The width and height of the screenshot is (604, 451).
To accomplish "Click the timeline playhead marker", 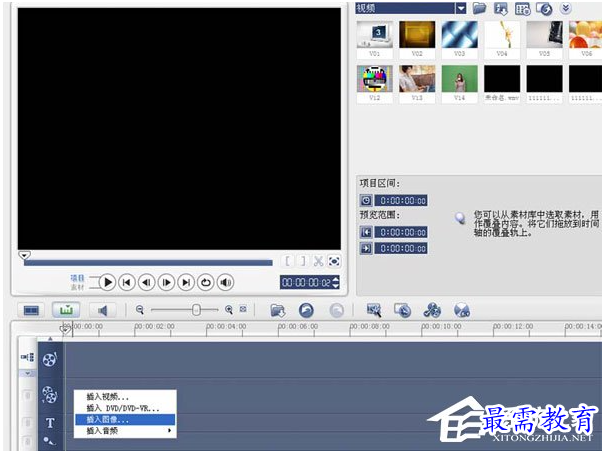I will point(65,330).
